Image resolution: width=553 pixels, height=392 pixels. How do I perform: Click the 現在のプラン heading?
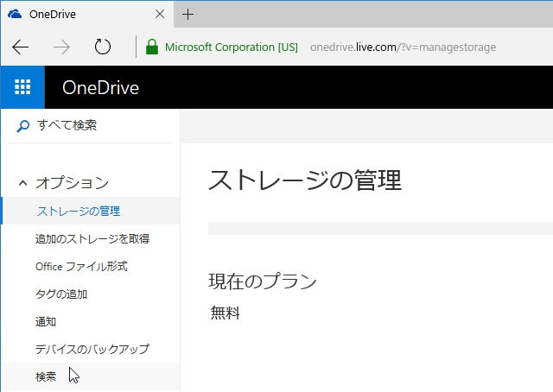pos(263,281)
